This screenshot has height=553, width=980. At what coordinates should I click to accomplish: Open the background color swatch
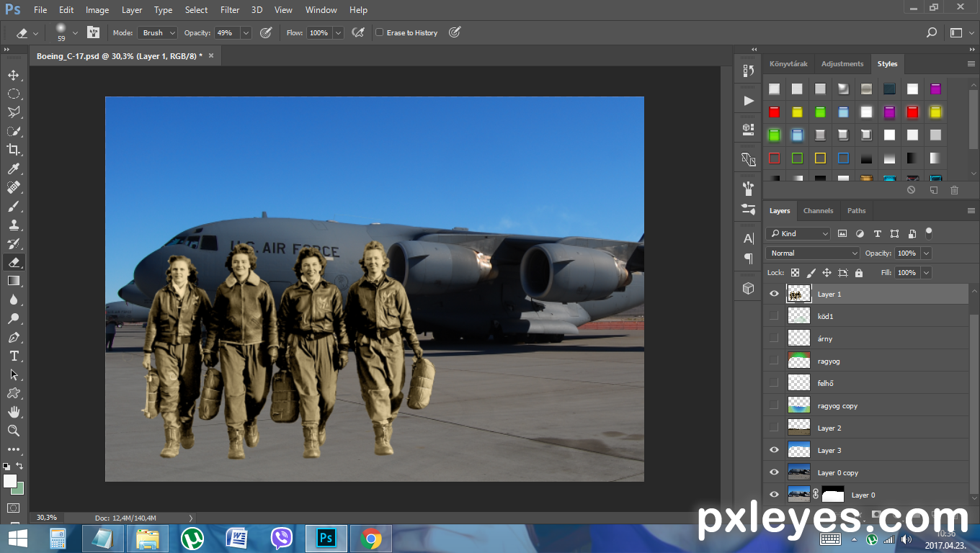[19, 490]
